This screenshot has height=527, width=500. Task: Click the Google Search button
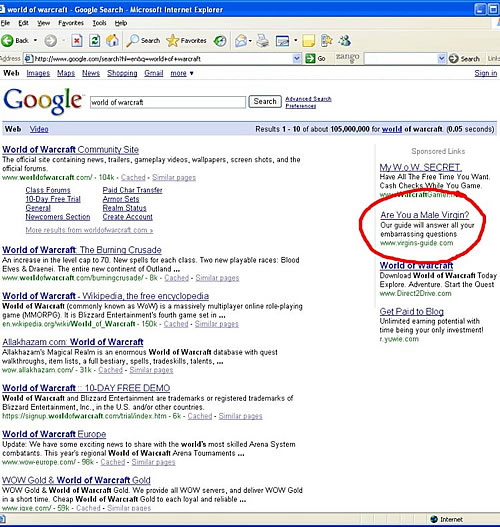tap(265, 101)
